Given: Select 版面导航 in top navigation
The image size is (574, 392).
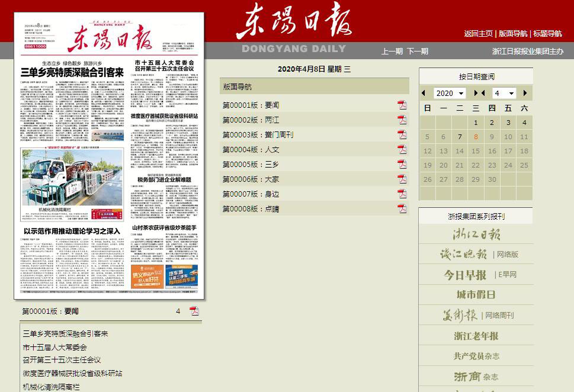Looking at the screenshot, I should coord(513,34).
